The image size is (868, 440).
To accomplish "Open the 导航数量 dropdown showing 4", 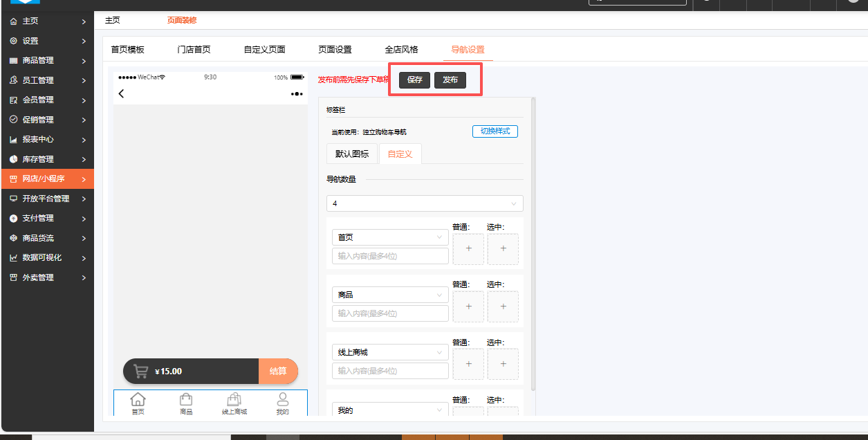I will pos(425,203).
